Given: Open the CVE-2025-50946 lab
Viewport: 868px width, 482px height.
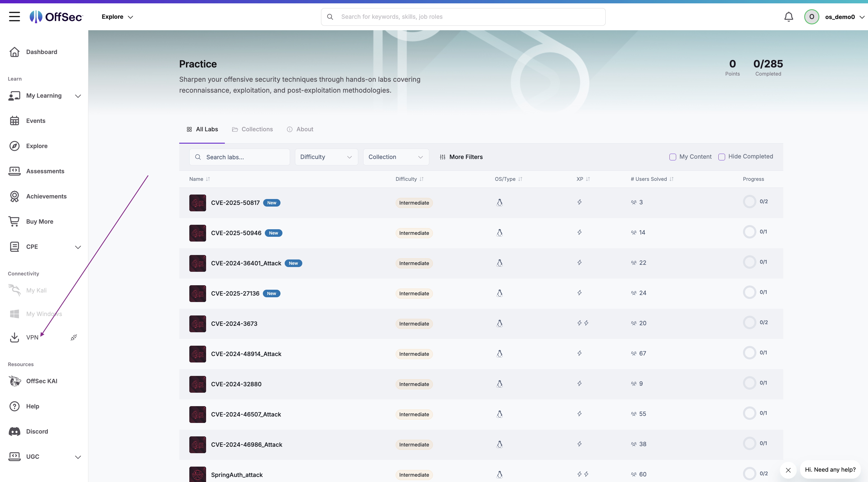Looking at the screenshot, I should point(236,233).
